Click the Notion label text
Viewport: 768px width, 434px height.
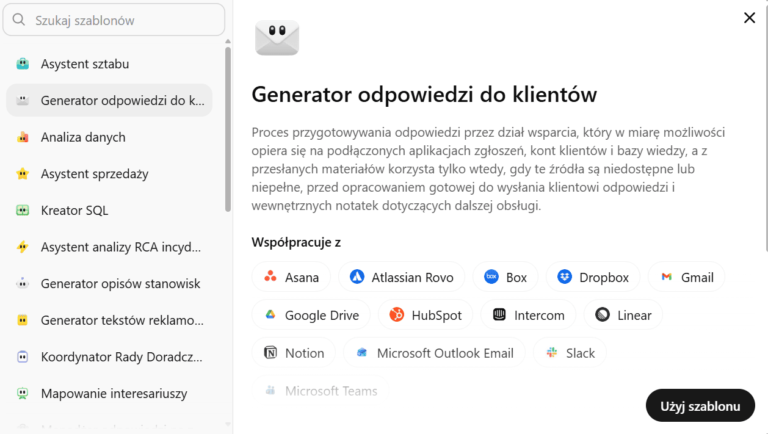point(305,353)
